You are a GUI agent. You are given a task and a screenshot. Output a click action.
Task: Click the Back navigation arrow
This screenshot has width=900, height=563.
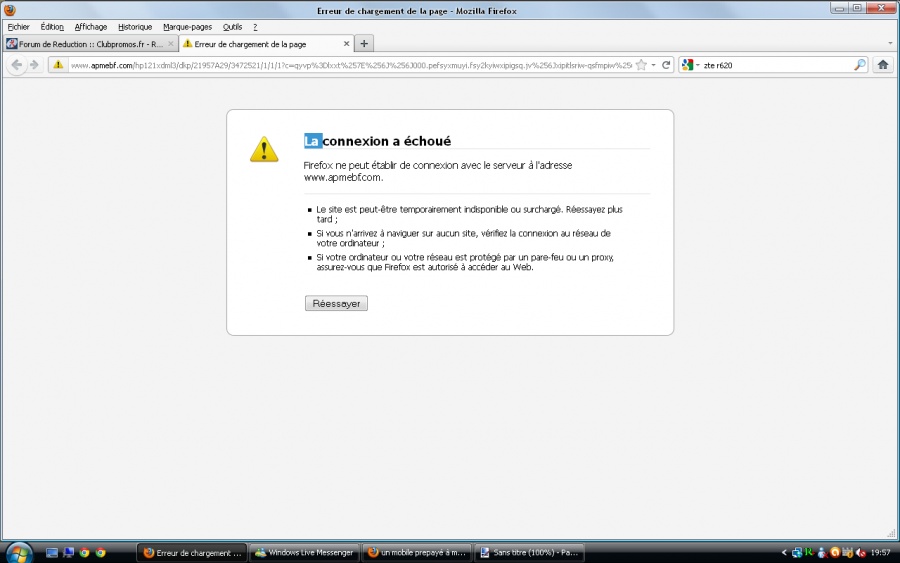pyautogui.click(x=16, y=65)
